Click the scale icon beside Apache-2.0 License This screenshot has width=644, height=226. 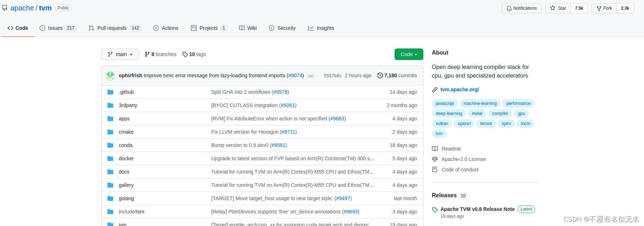point(435,159)
